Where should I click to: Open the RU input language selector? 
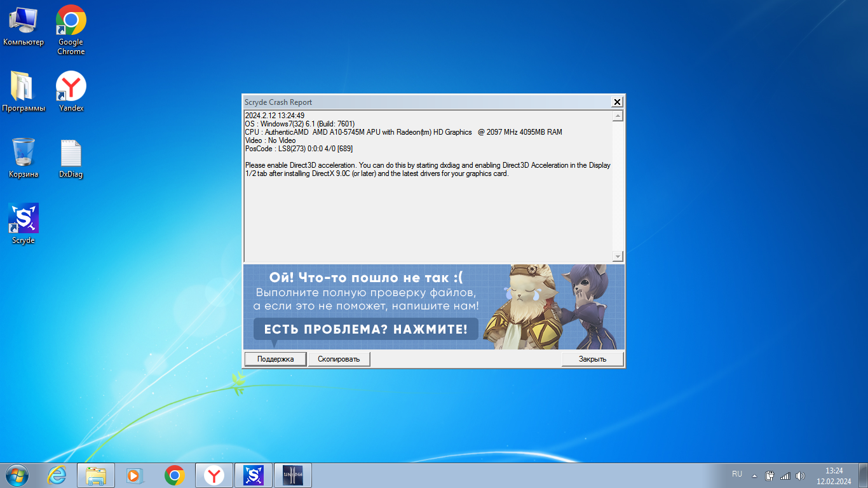point(737,474)
